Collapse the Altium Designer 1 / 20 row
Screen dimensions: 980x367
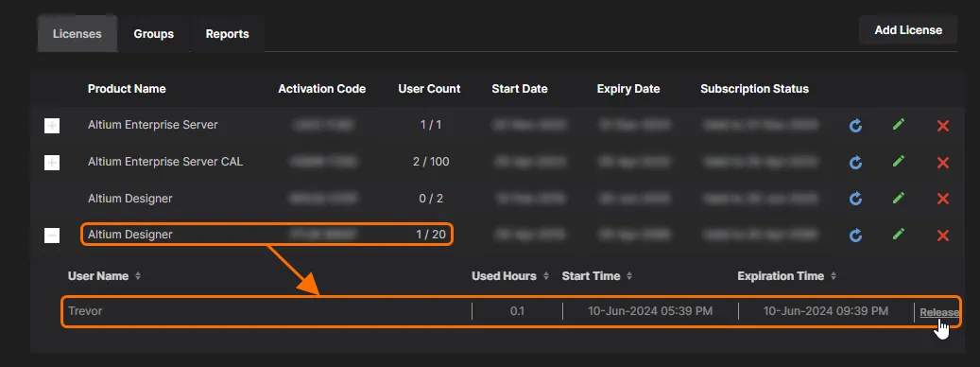[x=52, y=236]
